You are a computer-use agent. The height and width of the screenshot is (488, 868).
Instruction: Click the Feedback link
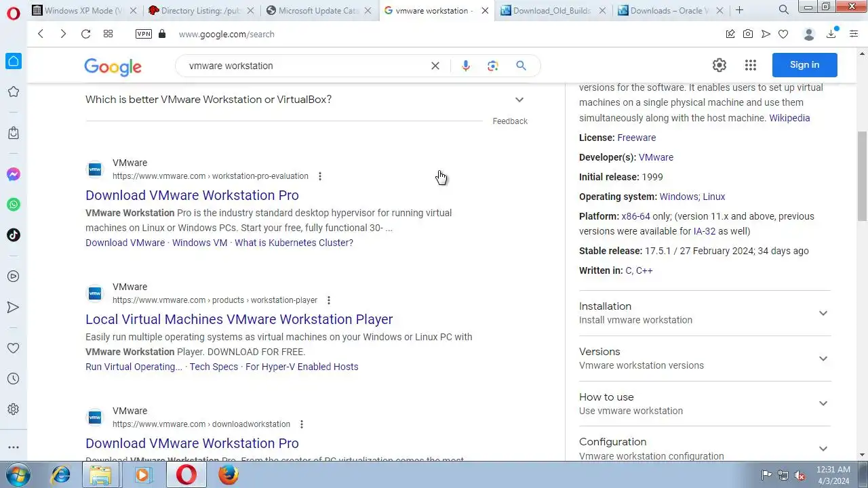(x=510, y=121)
